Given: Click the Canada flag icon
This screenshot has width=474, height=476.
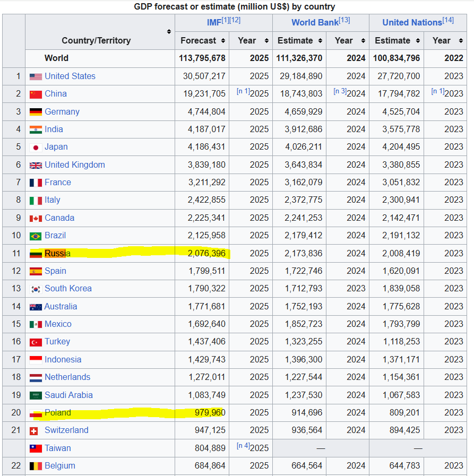Looking at the screenshot, I should (x=36, y=218).
